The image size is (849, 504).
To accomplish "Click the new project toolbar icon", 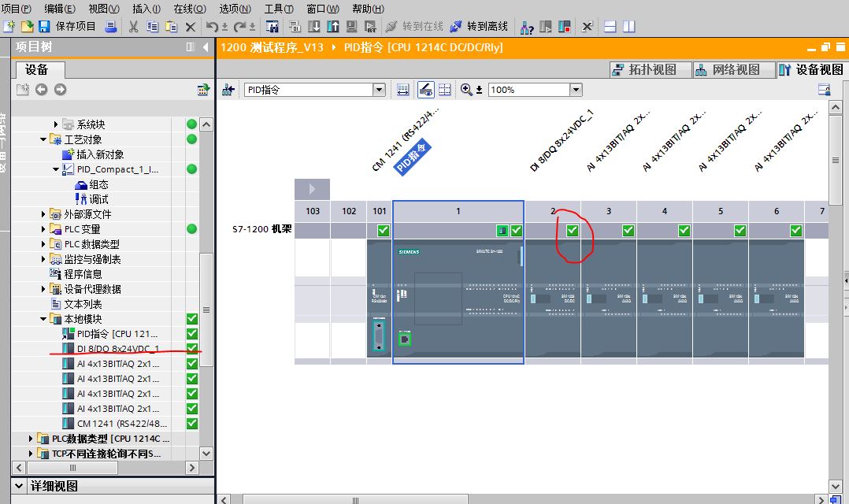I will click(x=9, y=26).
